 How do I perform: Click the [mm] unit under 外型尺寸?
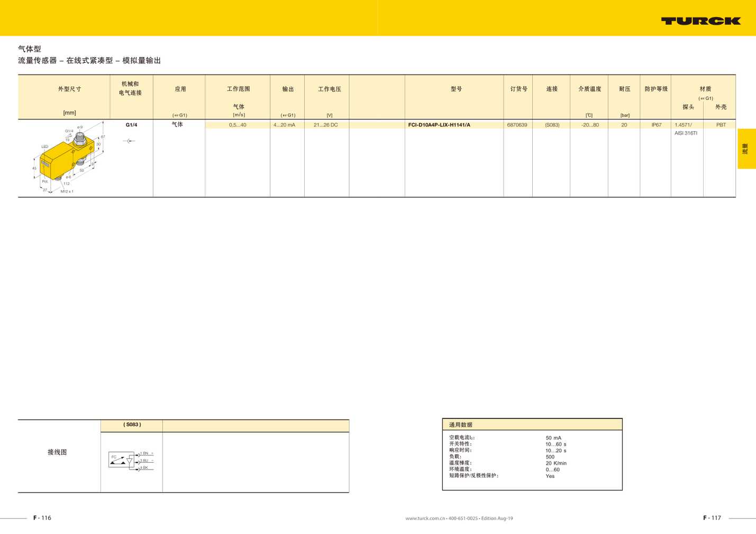[x=69, y=113]
